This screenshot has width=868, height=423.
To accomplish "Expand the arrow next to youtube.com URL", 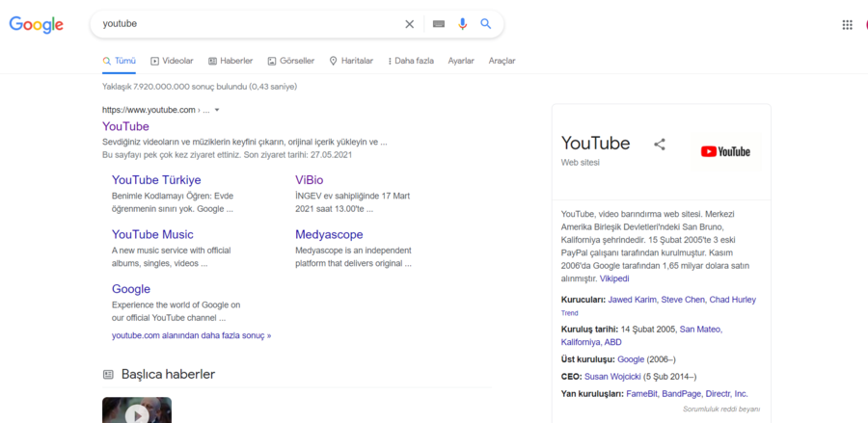I will pyautogui.click(x=217, y=110).
